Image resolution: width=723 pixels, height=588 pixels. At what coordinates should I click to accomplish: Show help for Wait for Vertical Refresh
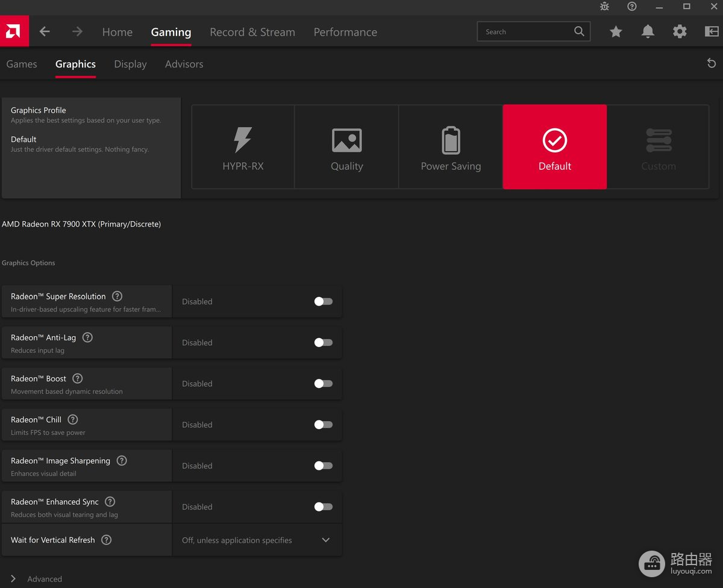[x=106, y=540]
